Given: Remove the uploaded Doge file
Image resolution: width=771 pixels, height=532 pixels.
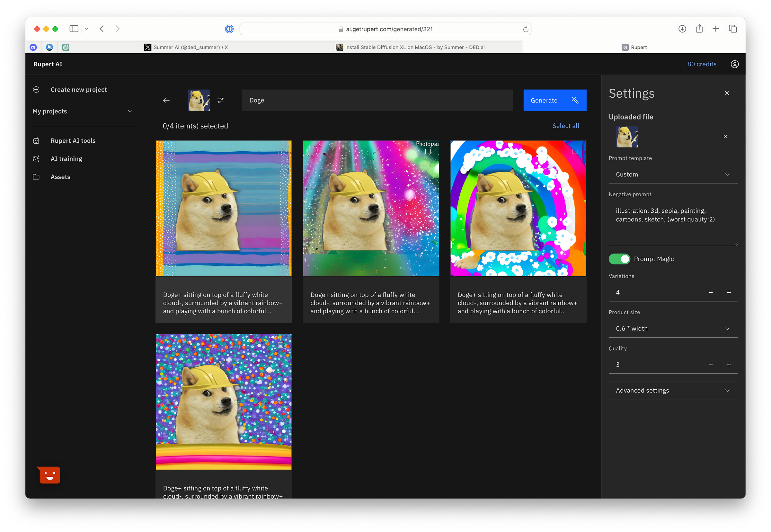Looking at the screenshot, I should click(x=725, y=137).
